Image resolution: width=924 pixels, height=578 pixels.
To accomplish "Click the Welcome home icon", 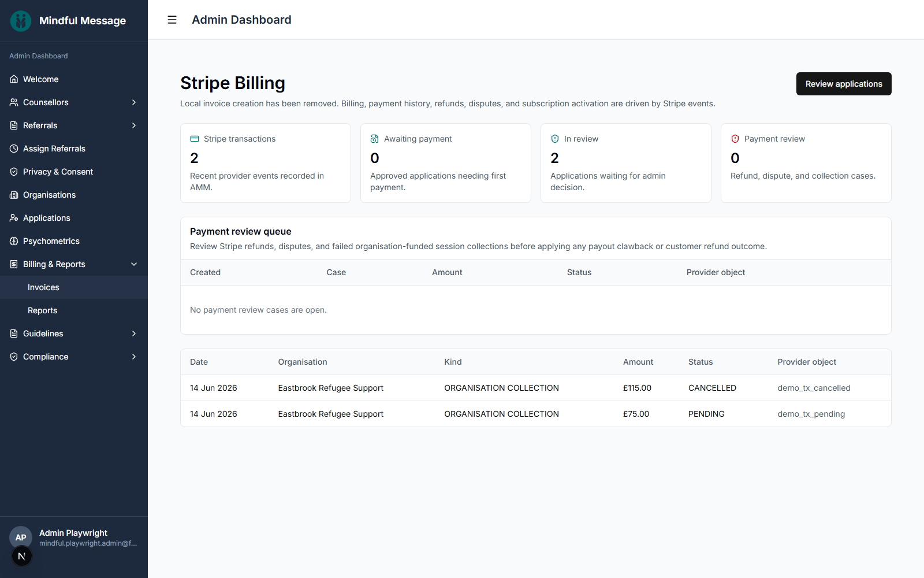I will [14, 79].
